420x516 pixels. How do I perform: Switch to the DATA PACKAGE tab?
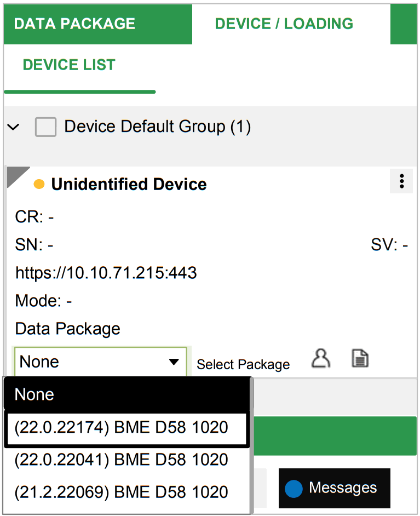[x=75, y=24]
